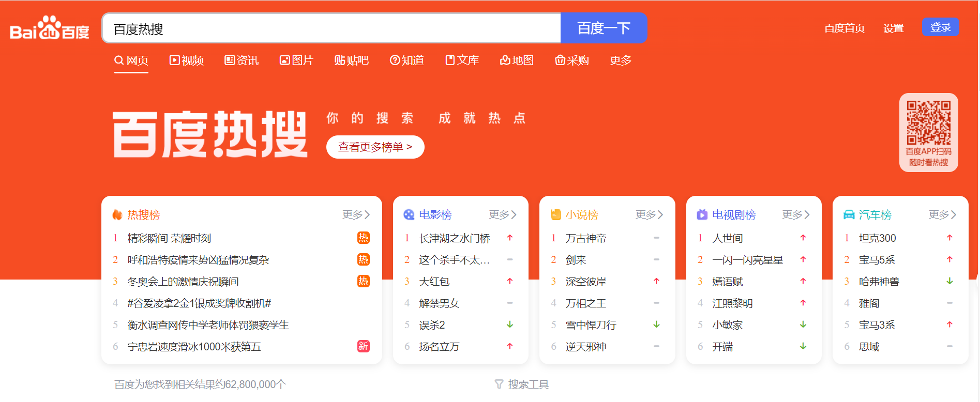The height and width of the screenshot is (402, 980).
Task: Open 坦克300 car entry
Action: pyautogui.click(x=877, y=238)
